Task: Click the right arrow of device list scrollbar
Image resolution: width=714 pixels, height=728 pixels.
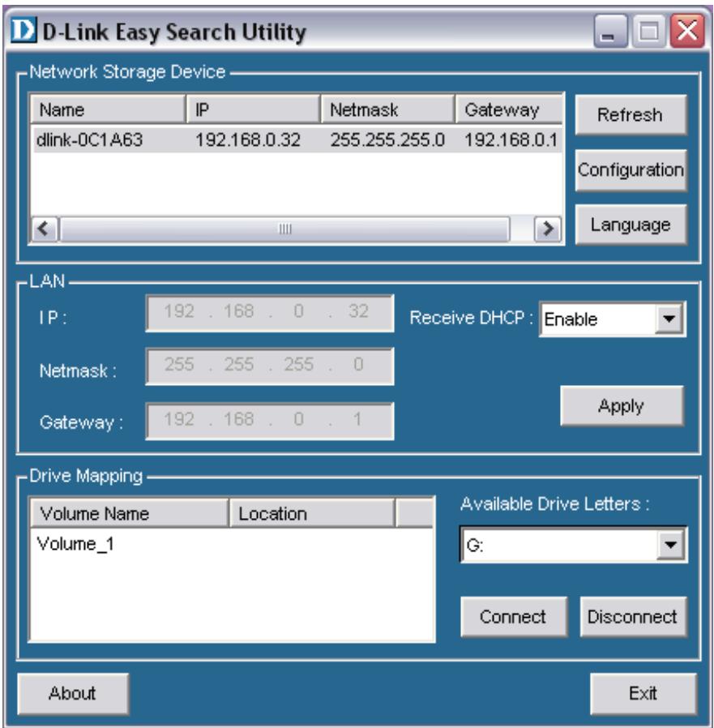Action: pyautogui.click(x=548, y=229)
